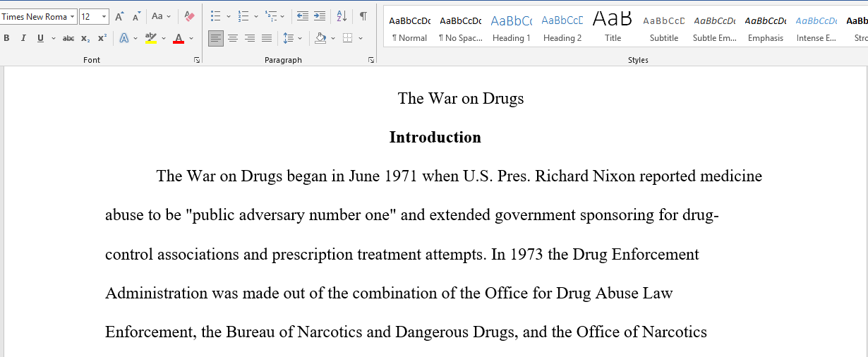Toggle italic formatting
868x357 pixels.
23,38
